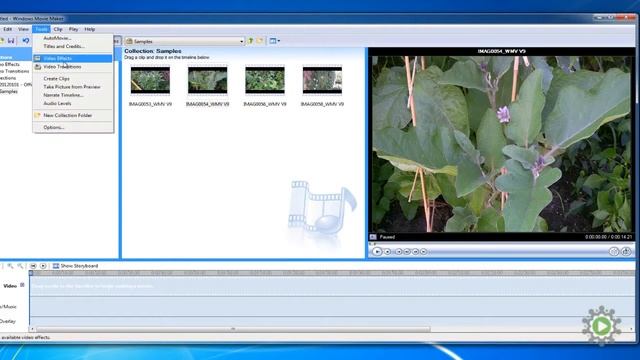Viewport: 640px width, 360px height.
Task: Select the IMAG0058_WMV V9 clip thumbnail
Action: pyautogui.click(x=322, y=80)
